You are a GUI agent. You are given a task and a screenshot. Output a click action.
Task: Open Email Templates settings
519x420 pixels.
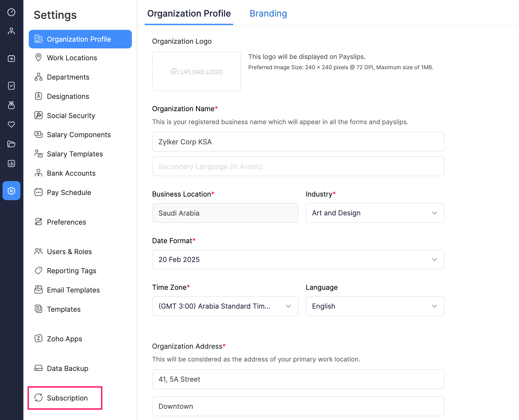click(73, 290)
